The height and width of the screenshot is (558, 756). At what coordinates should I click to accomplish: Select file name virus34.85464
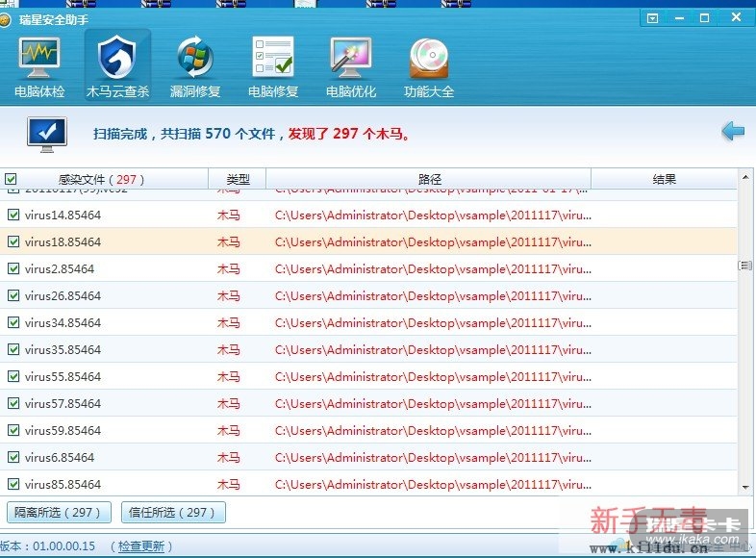(x=63, y=323)
